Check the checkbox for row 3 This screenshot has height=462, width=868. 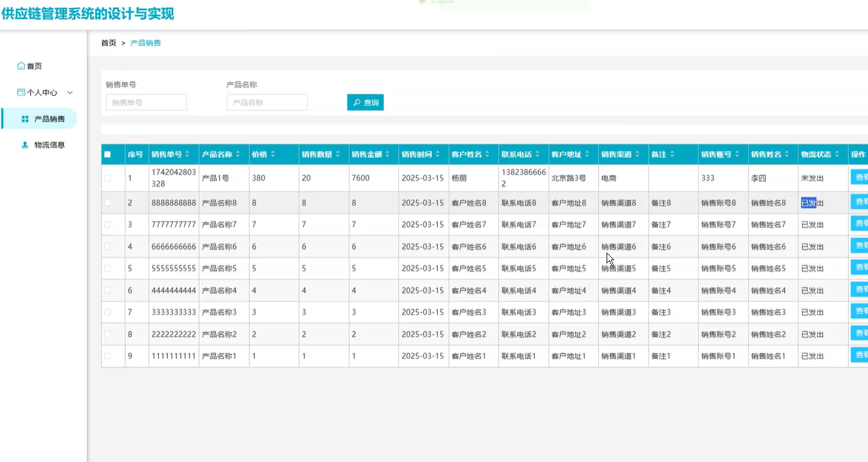point(107,225)
